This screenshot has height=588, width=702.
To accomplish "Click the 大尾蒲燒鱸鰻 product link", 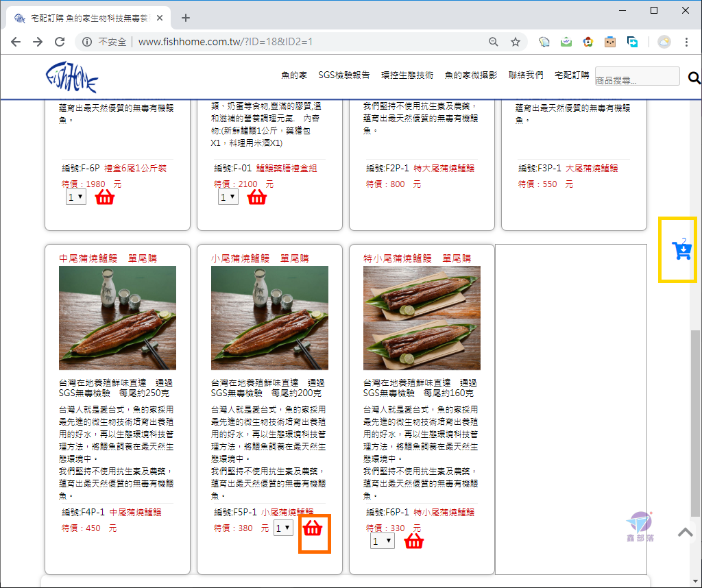I will 592,169.
